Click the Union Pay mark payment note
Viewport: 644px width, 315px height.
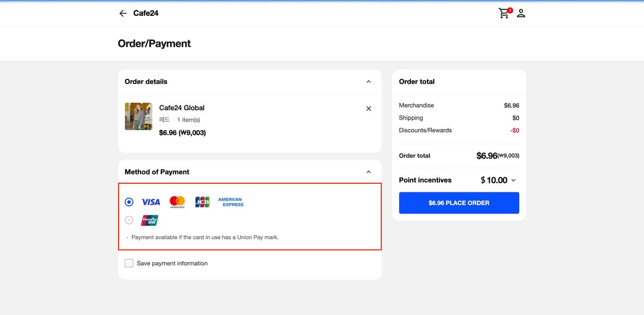tap(205, 237)
